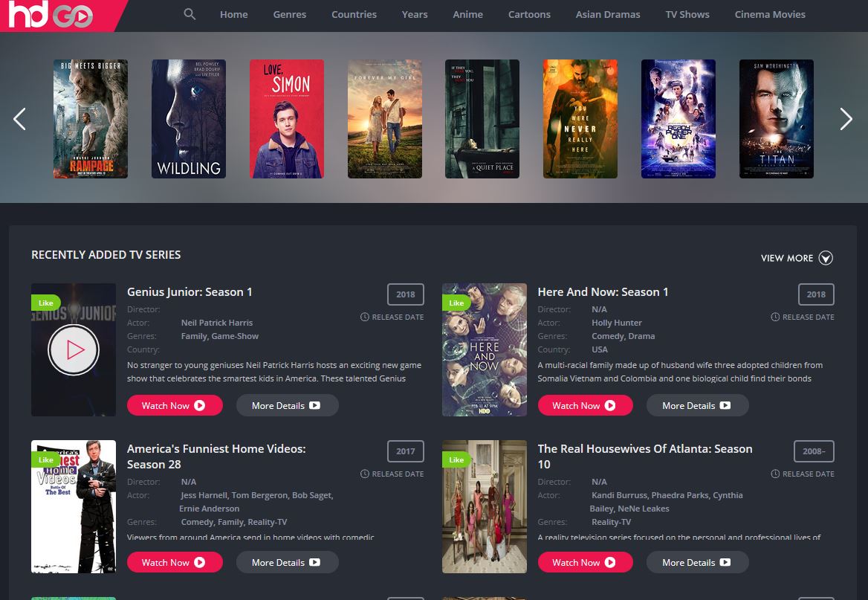Click Watch Now for Here And Now
This screenshot has width=868, height=600.
tap(586, 405)
